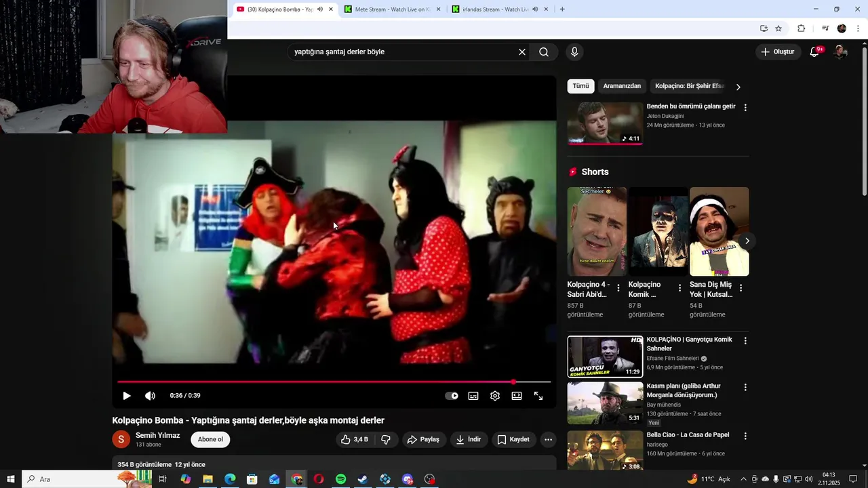This screenshot has width=868, height=488.
Task: Open Task View from the taskbar
Action: (163, 479)
